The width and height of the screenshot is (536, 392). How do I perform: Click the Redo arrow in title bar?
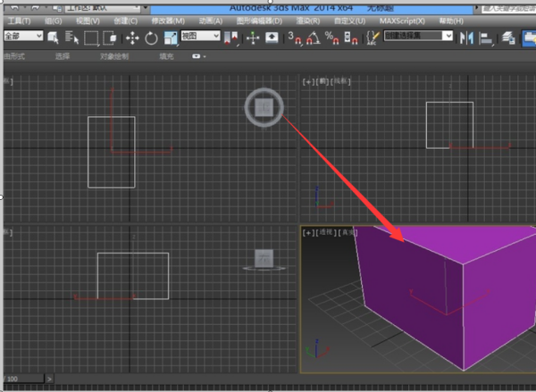(36, 7)
